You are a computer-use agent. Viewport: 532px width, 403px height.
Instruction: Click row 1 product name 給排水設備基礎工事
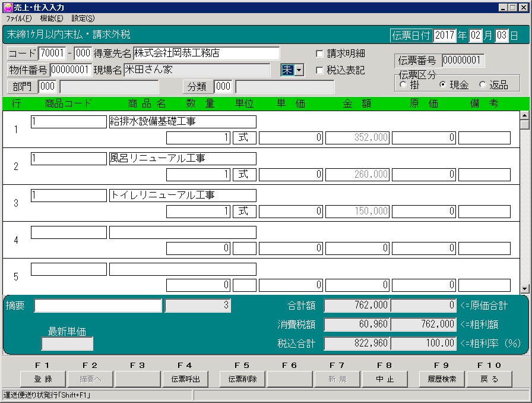(x=182, y=122)
